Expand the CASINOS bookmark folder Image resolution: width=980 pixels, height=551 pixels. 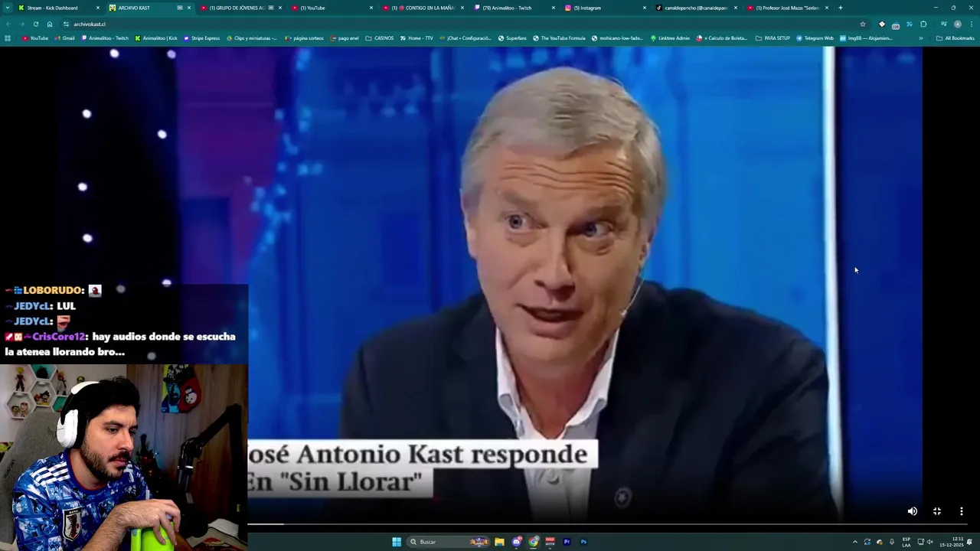click(x=380, y=37)
